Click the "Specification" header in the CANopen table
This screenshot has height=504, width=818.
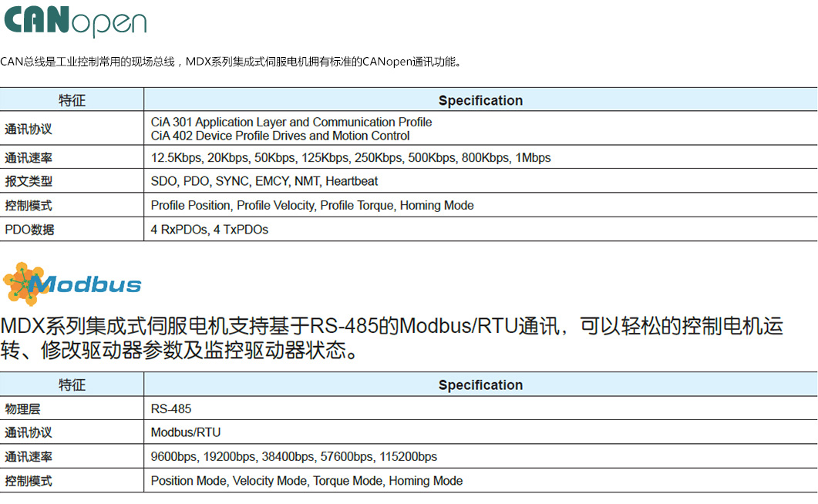point(480,100)
